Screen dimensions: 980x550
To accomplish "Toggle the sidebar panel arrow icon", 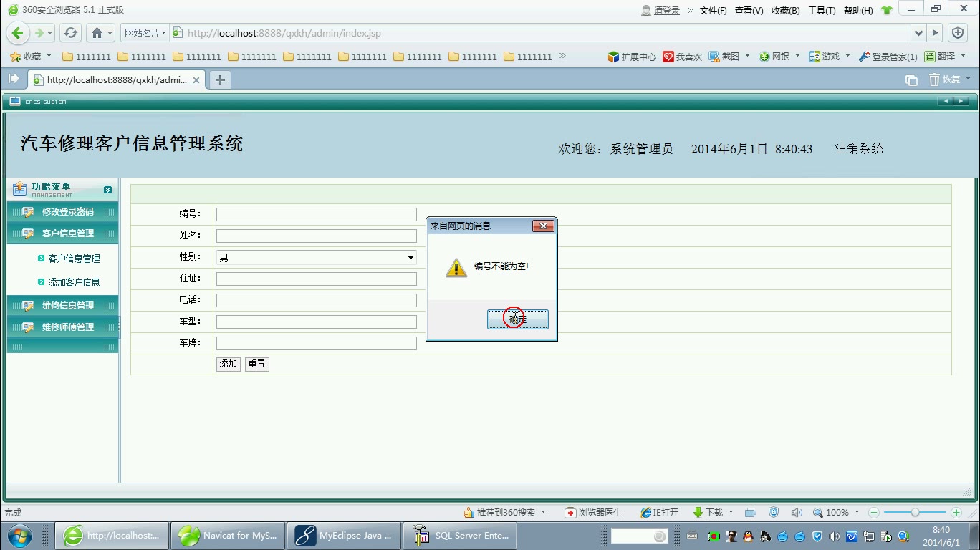I will (x=14, y=79).
